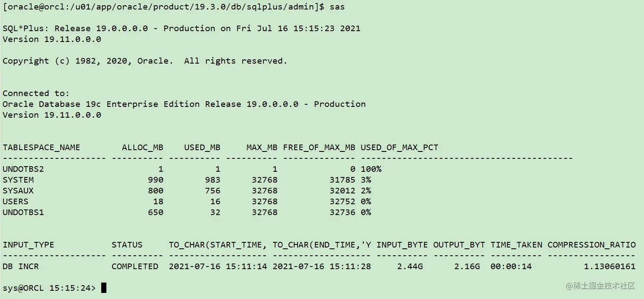Click the UNDOTBS1 tablespace name
Screen dimensions: 644x299
click(x=23, y=212)
